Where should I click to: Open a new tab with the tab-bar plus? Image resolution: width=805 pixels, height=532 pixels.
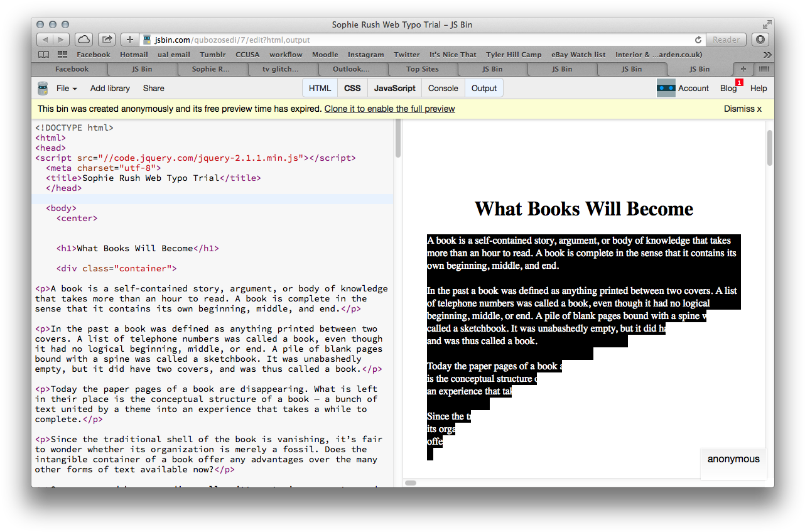point(743,69)
